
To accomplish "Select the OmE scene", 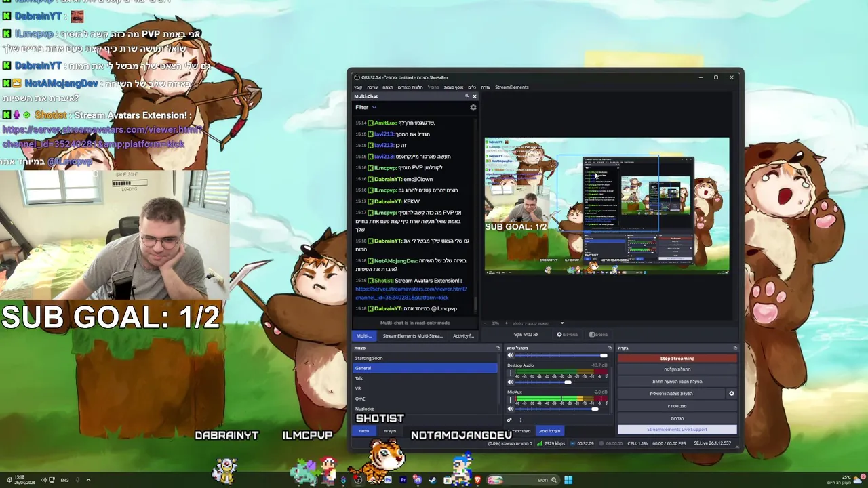I will pyautogui.click(x=426, y=399).
